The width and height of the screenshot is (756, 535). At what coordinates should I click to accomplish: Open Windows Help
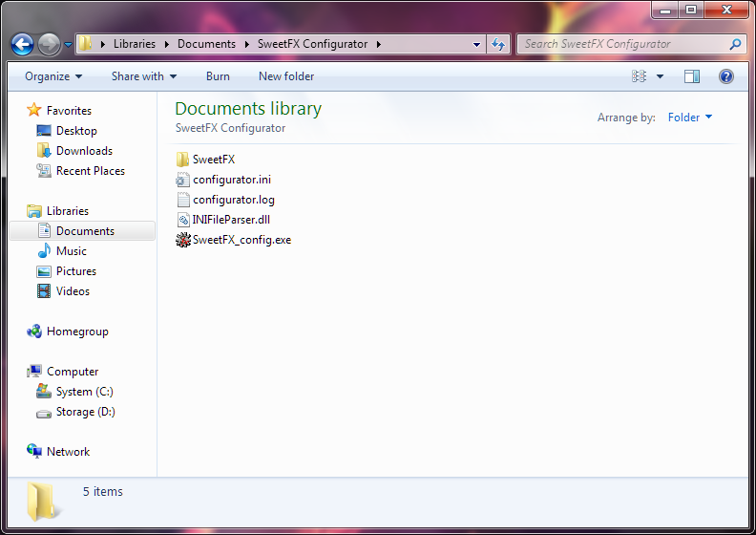[726, 76]
